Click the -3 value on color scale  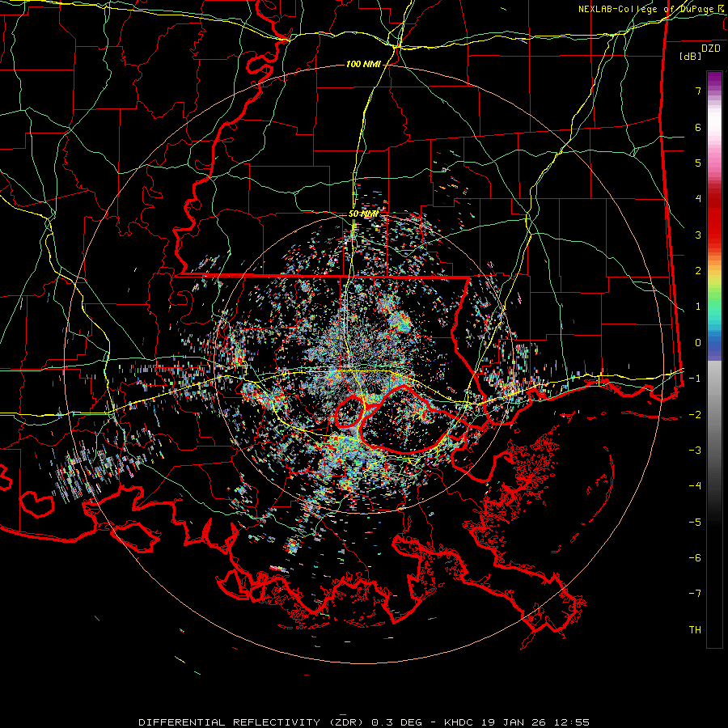click(695, 451)
